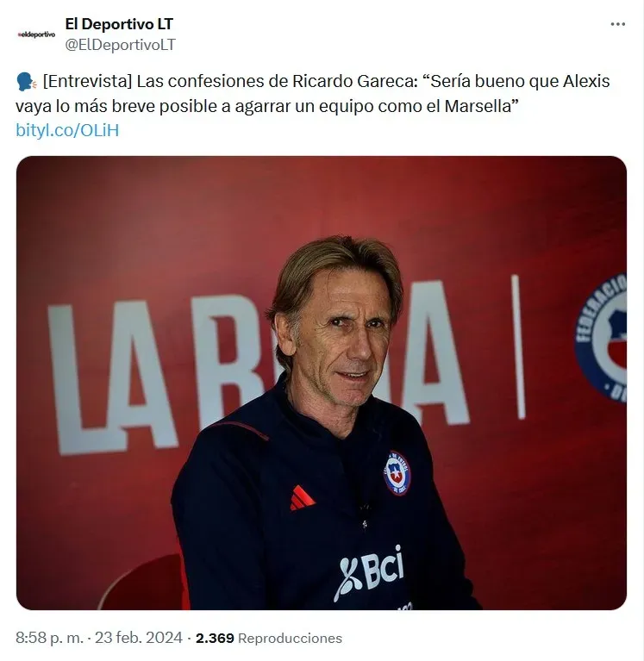Click the @ElDeportivoLT handle
Viewport: 644px width, 661px height.
click(x=120, y=45)
